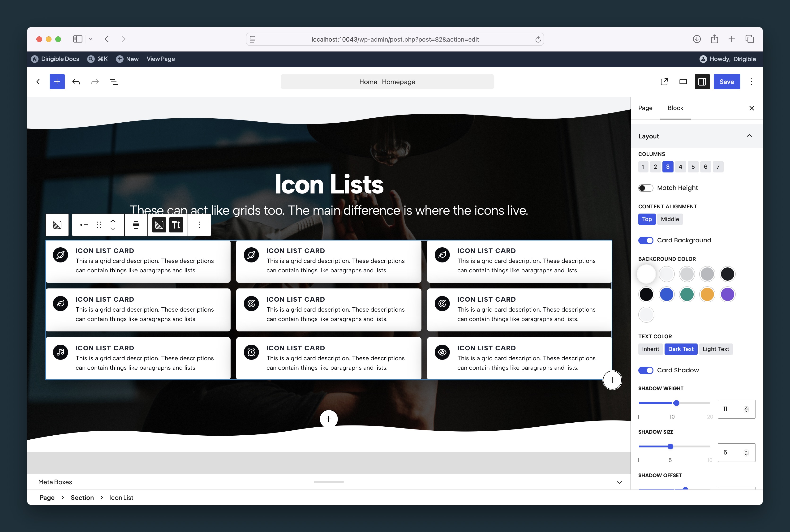Click the drag handle in block toolbar
This screenshot has height=532, width=790.
pyautogui.click(x=99, y=225)
